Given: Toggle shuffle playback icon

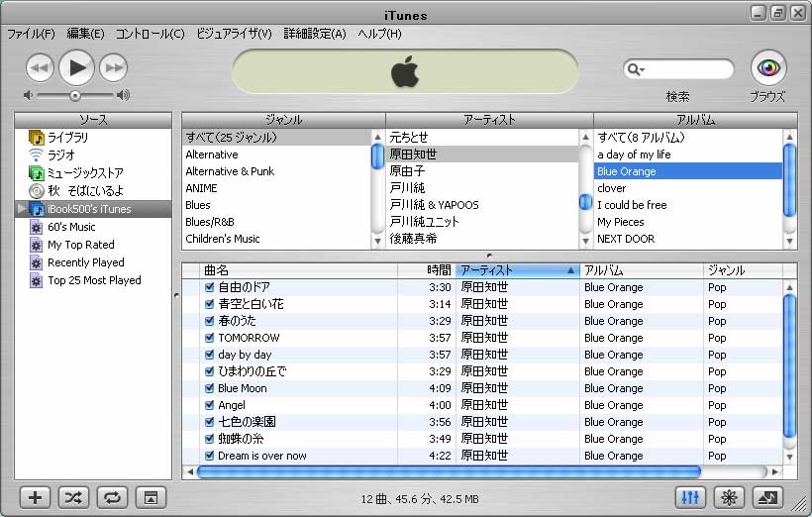Looking at the screenshot, I should click(74, 497).
